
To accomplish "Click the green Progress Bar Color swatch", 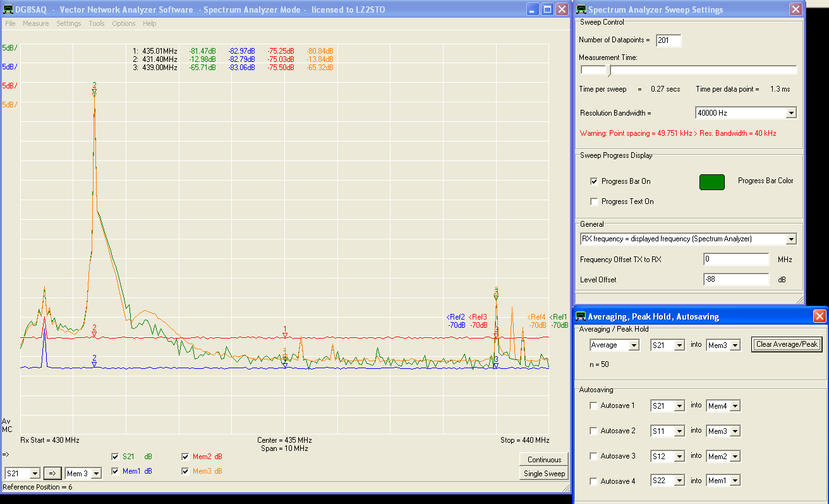I will (711, 182).
